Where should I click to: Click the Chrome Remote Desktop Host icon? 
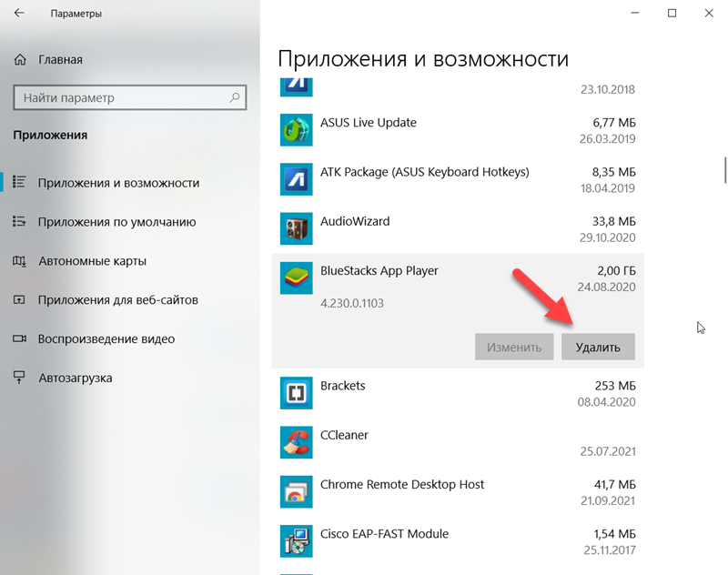coord(297,492)
